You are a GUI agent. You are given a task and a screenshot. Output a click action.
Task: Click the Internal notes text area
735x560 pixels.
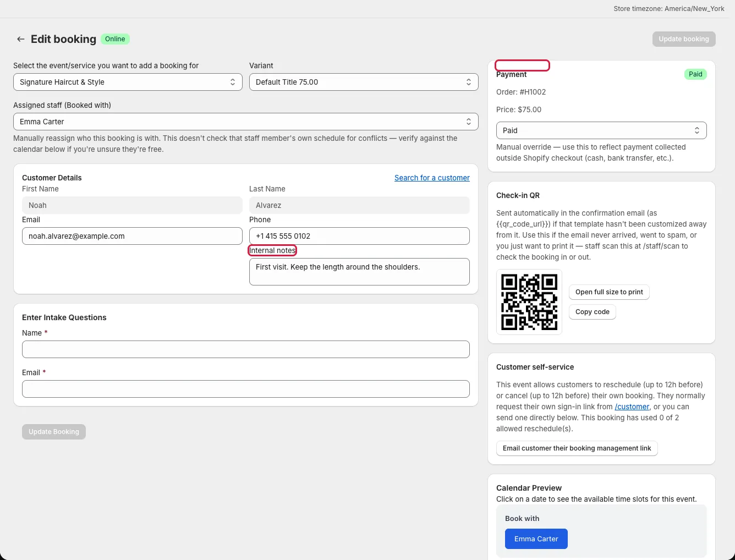[359, 272]
